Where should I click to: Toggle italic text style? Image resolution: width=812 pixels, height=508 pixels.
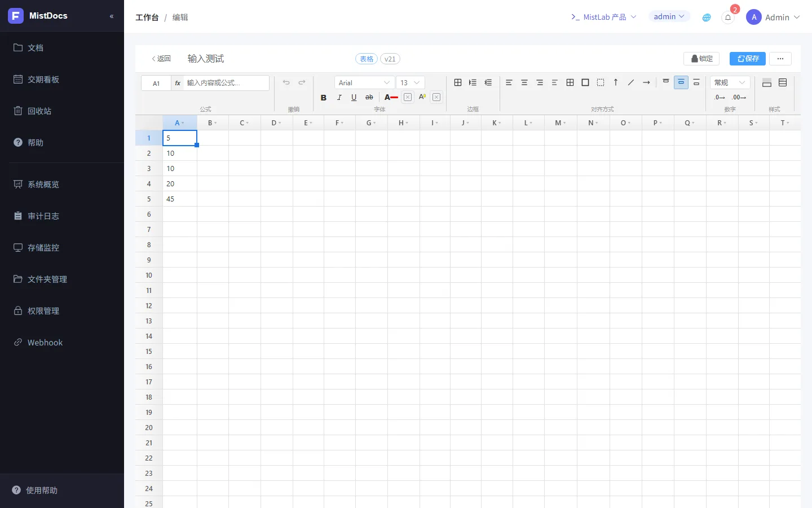[x=339, y=98]
